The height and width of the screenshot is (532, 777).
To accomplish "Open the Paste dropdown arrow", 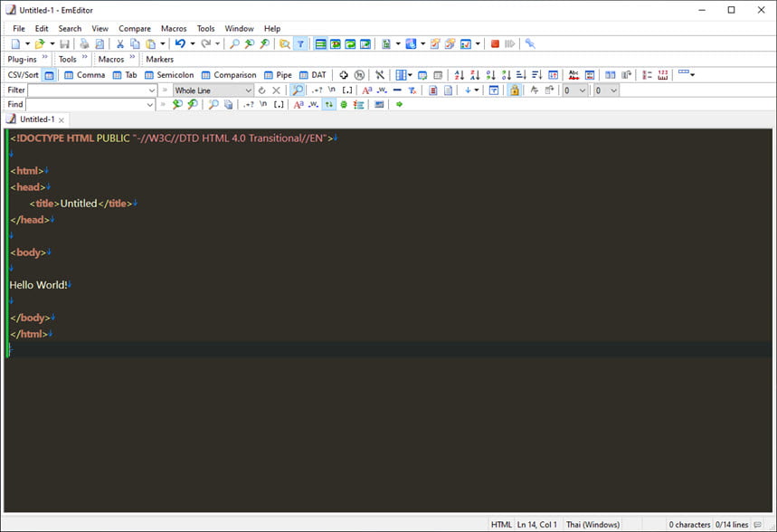I will coord(163,43).
